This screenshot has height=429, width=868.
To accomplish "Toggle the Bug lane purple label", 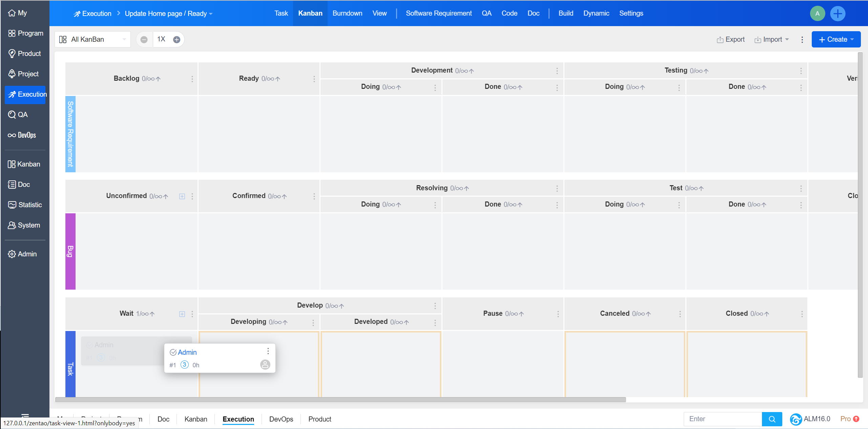I will (70, 251).
